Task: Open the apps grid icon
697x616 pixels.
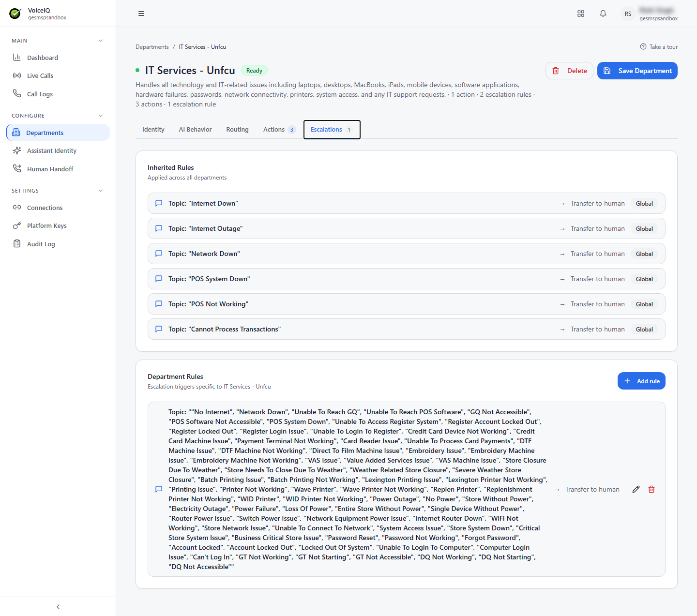Action: [581, 14]
